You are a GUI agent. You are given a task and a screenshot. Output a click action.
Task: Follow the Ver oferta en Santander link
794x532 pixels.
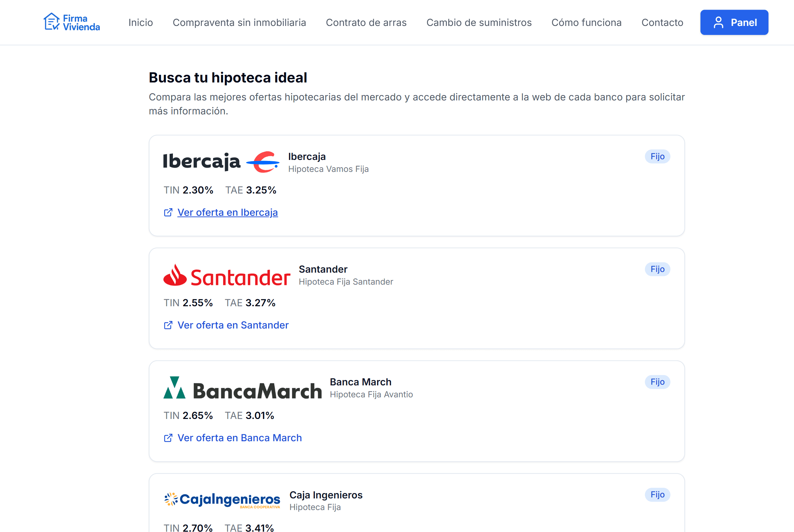[233, 325]
